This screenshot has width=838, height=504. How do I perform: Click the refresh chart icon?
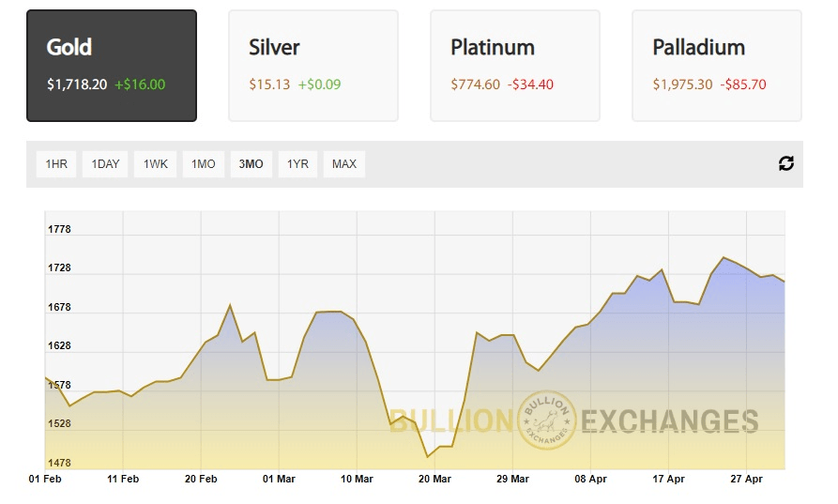pos(786,163)
